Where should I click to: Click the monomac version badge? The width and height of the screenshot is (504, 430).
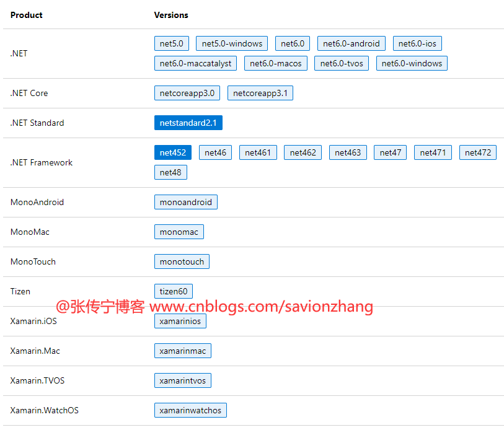point(179,232)
